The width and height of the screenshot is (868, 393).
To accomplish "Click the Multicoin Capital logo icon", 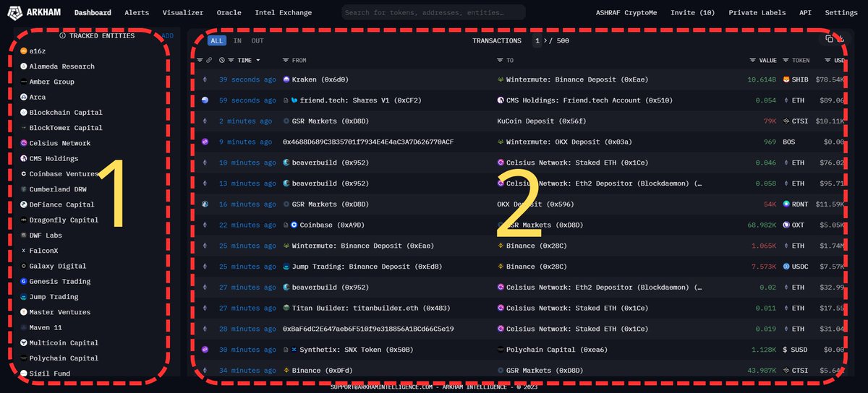I will tap(24, 342).
